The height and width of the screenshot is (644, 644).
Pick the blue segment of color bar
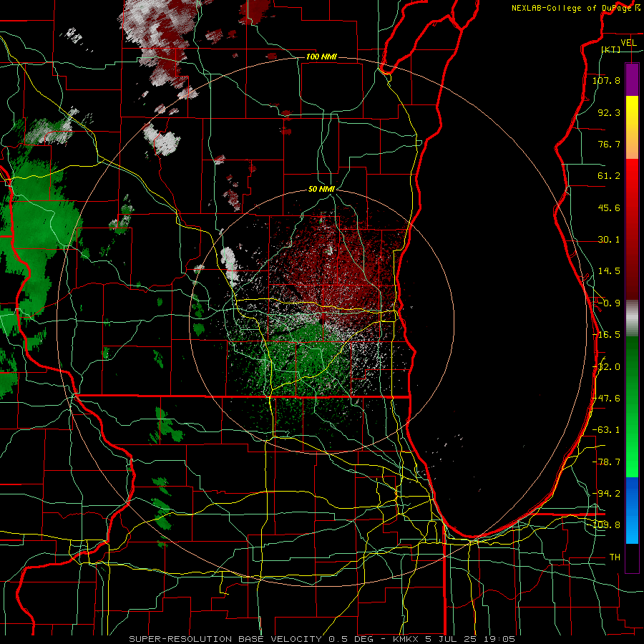click(632, 510)
